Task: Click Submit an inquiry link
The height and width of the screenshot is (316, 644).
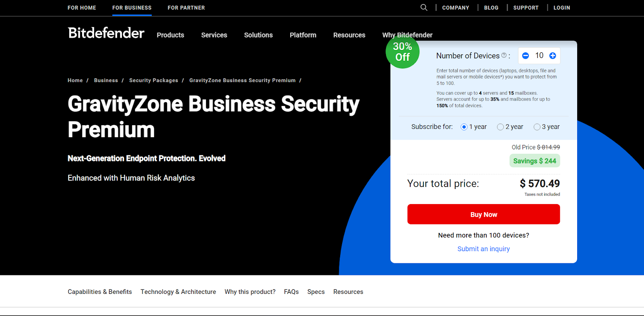Action: tap(483, 249)
